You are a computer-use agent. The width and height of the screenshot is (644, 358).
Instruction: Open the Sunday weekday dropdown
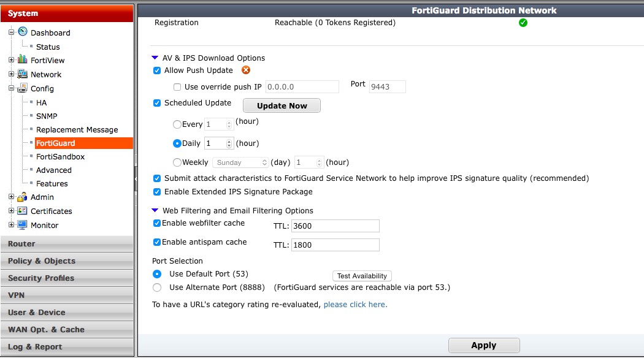click(241, 162)
